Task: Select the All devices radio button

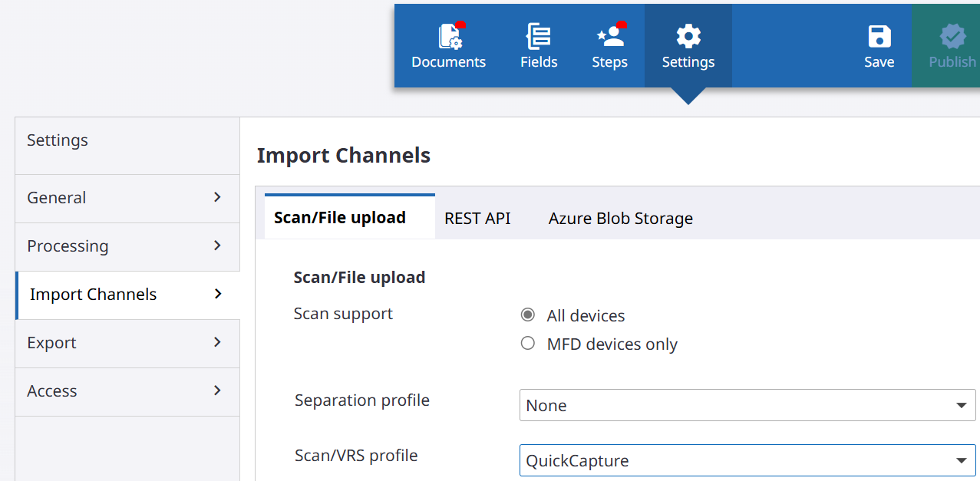Action: point(527,314)
